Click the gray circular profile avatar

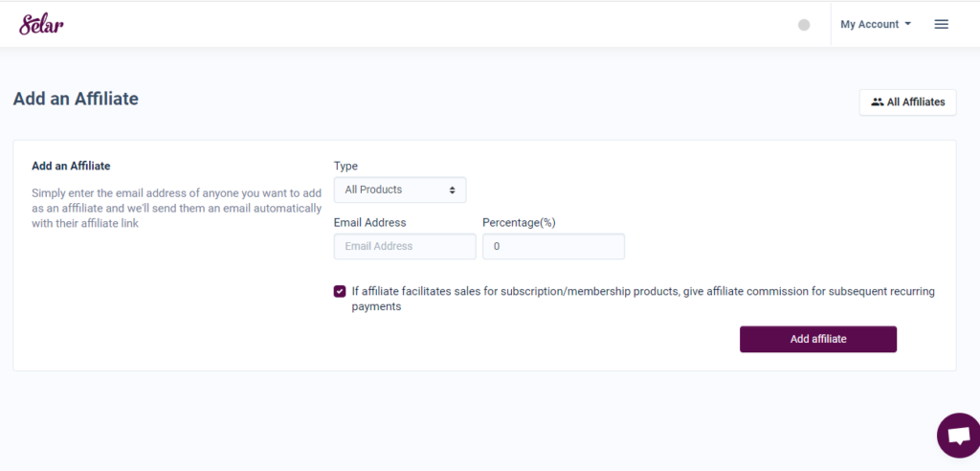pyautogui.click(x=804, y=24)
